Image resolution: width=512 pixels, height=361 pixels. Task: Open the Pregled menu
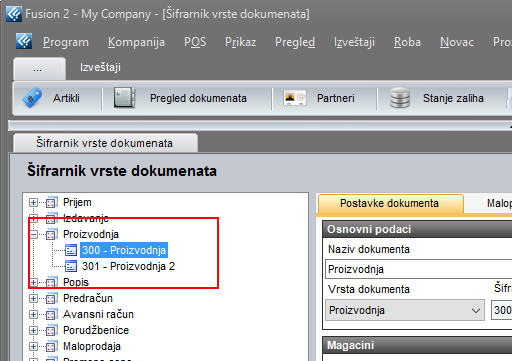pyautogui.click(x=295, y=42)
